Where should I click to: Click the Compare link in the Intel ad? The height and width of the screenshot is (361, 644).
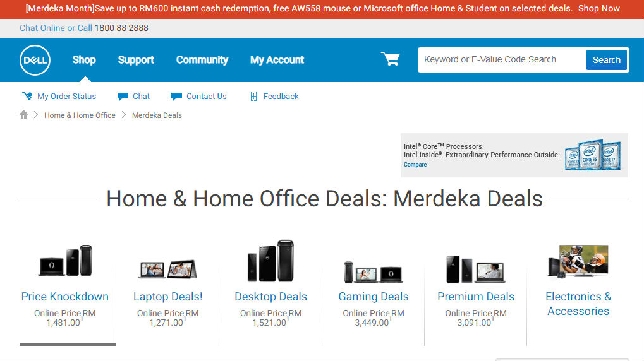click(415, 165)
